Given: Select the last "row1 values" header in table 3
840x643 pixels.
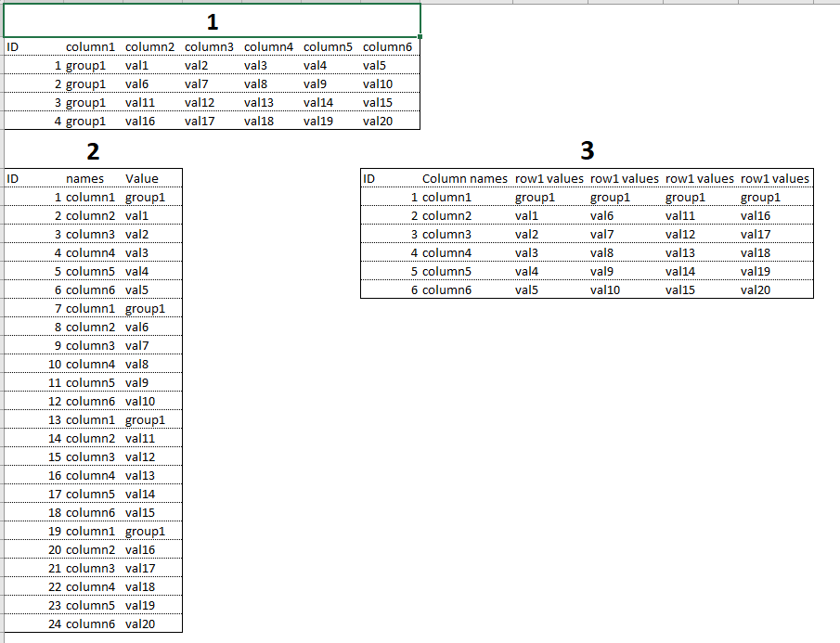Looking at the screenshot, I should pyautogui.click(x=775, y=178).
